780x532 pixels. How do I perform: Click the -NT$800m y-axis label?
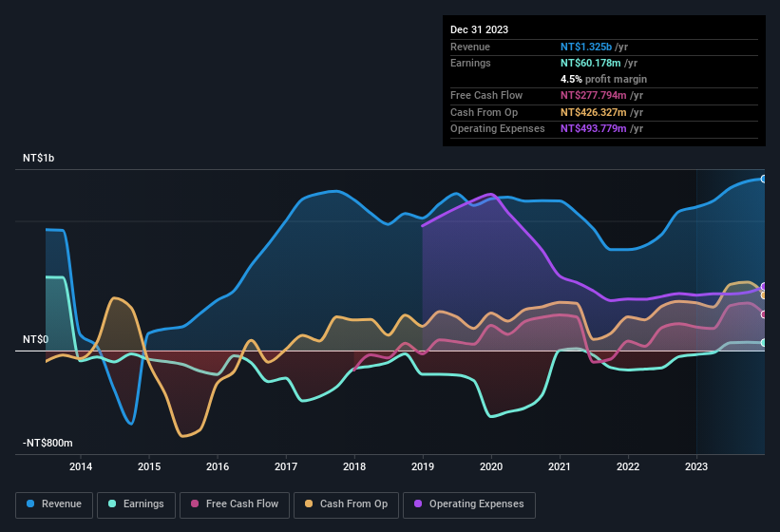[x=48, y=443]
